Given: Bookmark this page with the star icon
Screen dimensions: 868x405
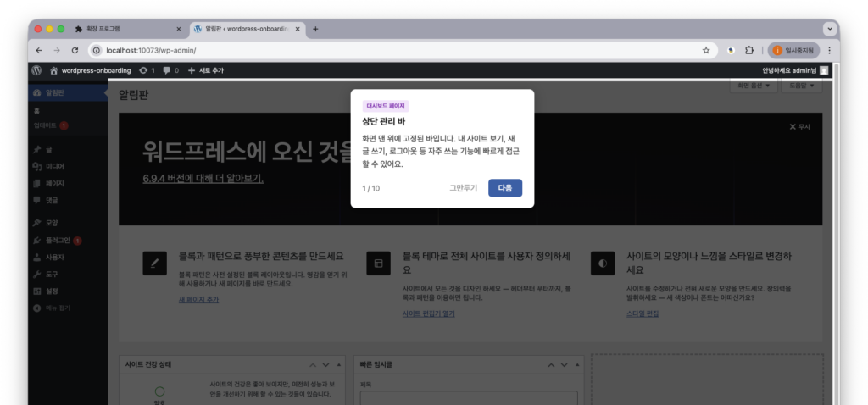Looking at the screenshot, I should point(706,50).
